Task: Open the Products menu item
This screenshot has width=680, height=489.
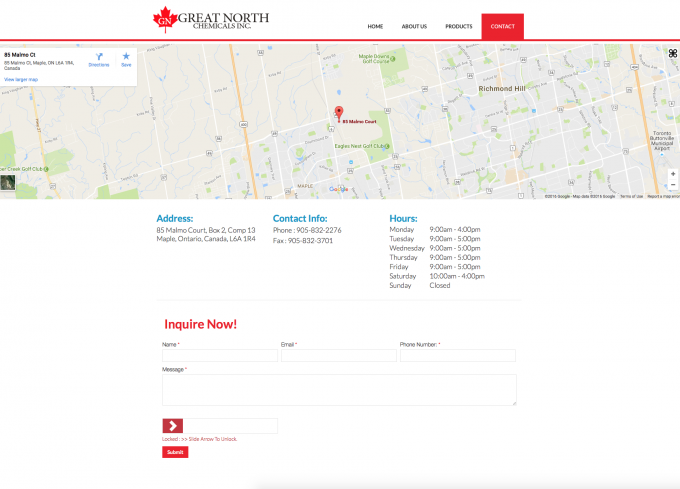Action: point(458,26)
